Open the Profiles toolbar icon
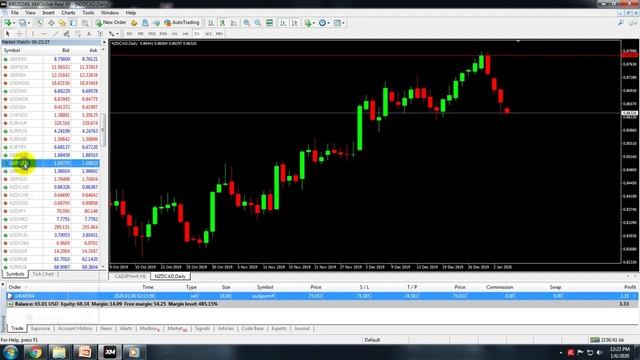 point(23,23)
